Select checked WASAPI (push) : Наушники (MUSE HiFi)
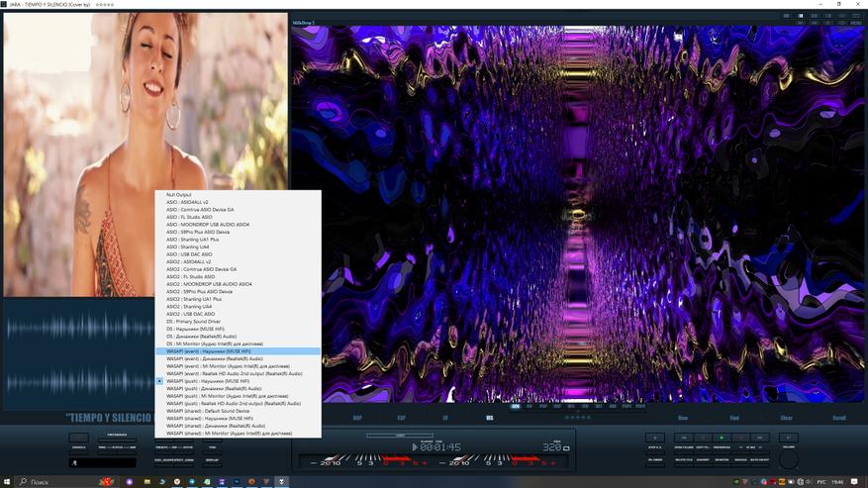 pos(208,381)
